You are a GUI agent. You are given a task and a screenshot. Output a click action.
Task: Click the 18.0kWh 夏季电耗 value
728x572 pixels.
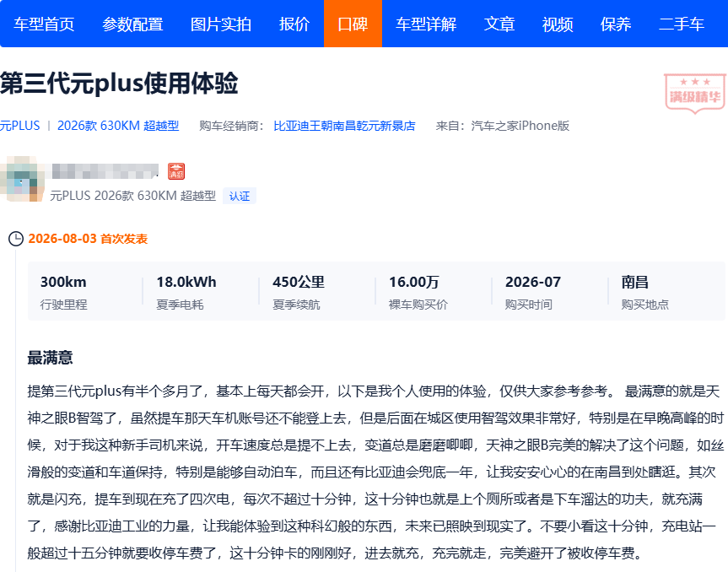(x=186, y=282)
